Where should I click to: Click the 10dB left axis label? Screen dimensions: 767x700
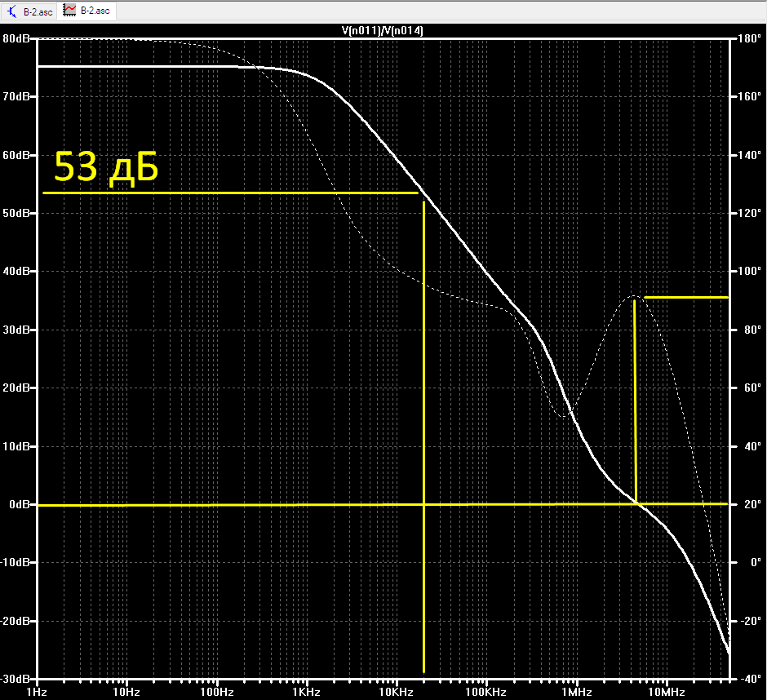click(x=16, y=446)
